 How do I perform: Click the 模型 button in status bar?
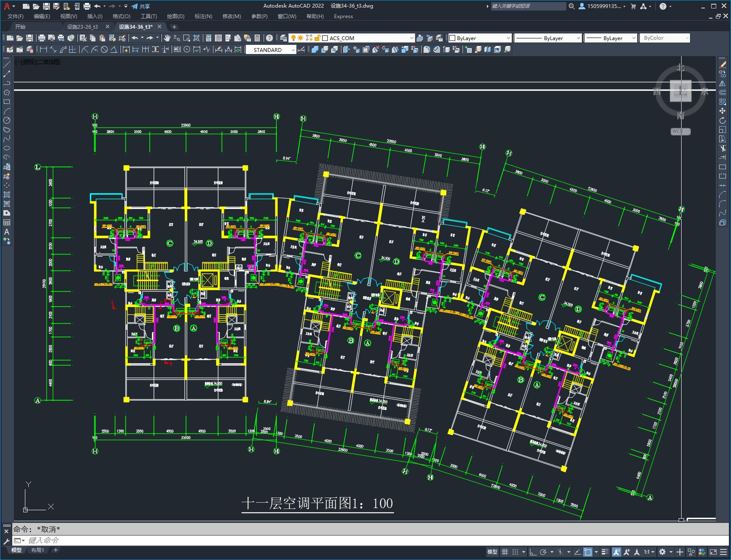pos(492,552)
